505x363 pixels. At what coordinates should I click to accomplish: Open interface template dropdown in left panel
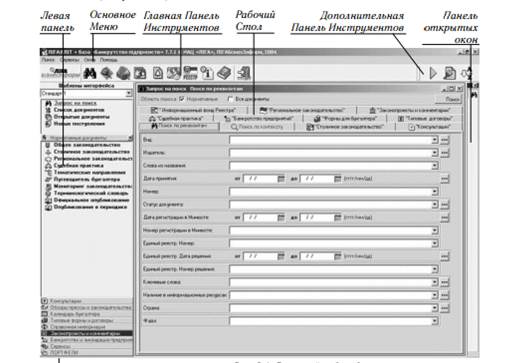coord(128,94)
